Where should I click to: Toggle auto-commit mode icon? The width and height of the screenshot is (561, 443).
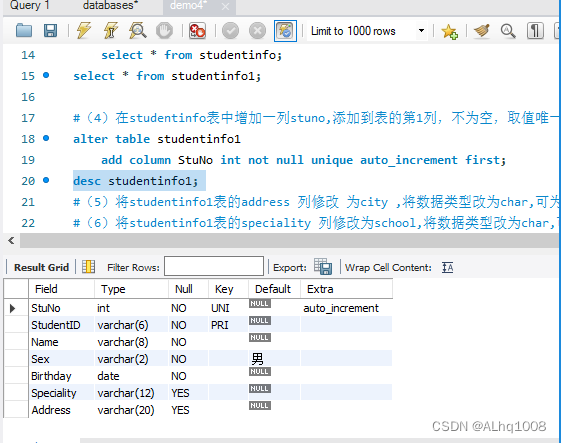click(285, 31)
